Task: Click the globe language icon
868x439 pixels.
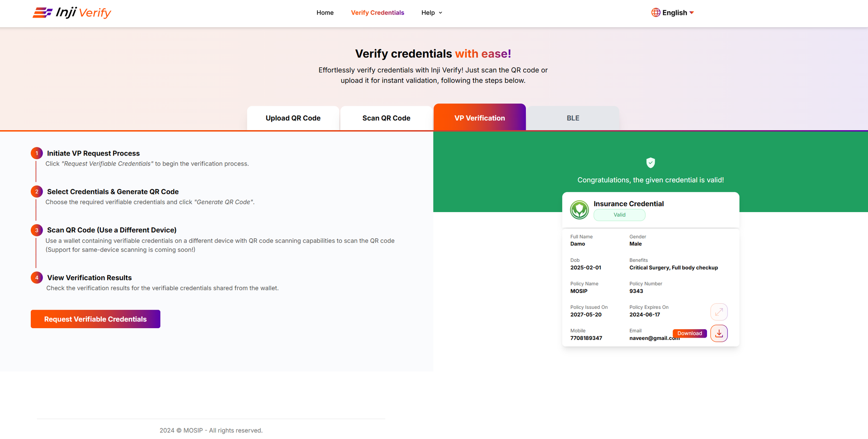Action: click(656, 13)
